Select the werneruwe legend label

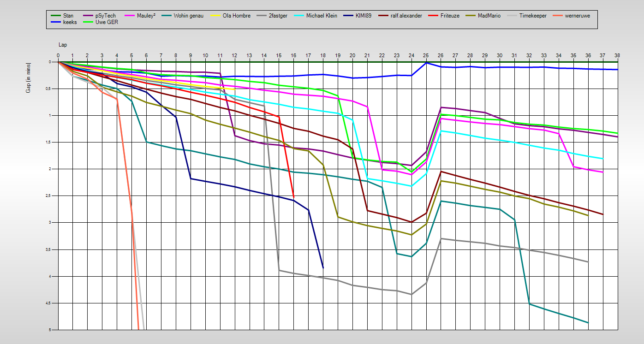click(577, 16)
